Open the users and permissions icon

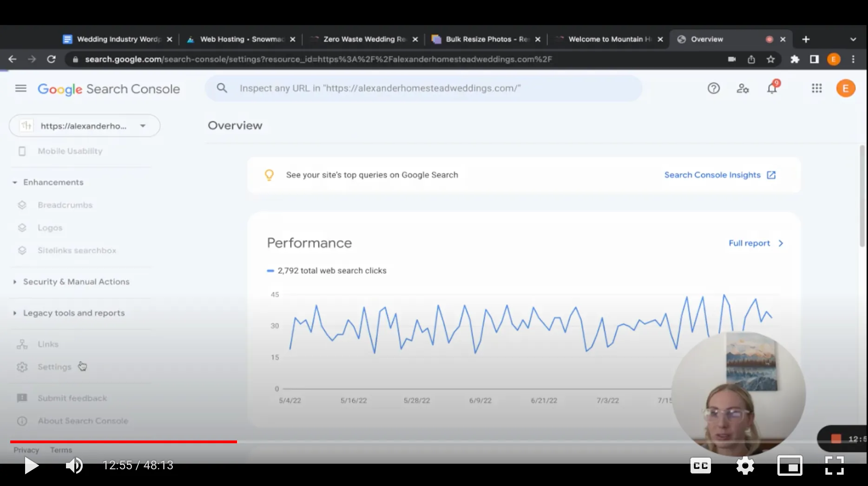[743, 88]
